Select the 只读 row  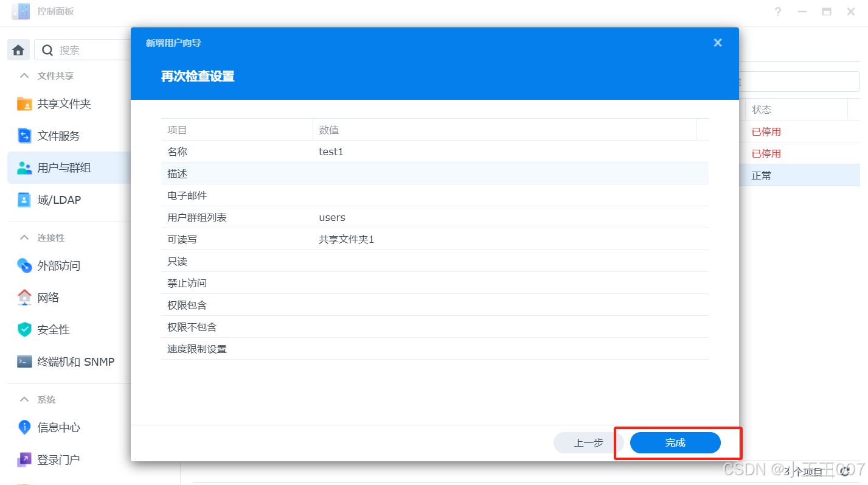coord(434,261)
